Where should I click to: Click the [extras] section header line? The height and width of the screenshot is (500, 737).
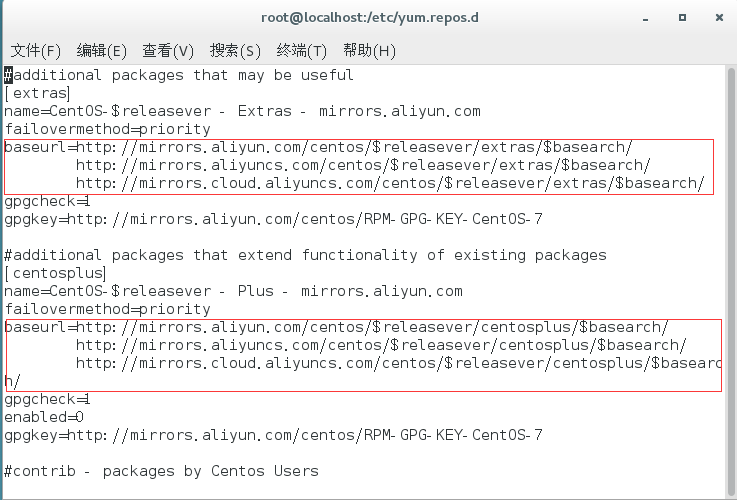(37, 93)
